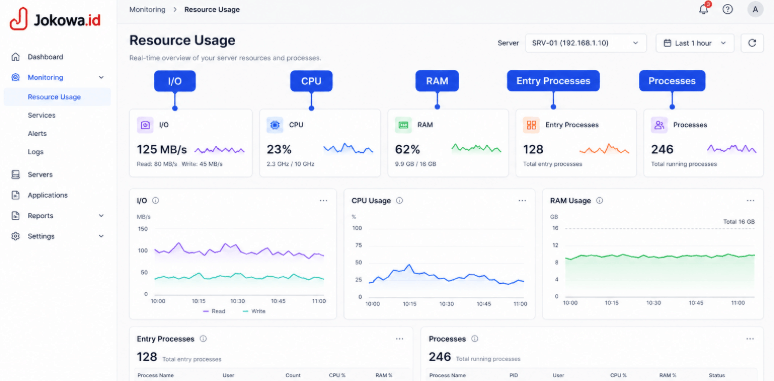This screenshot has width=774, height=381.
Task: Open the Last 1 hour time range dropdown
Action: pyautogui.click(x=695, y=43)
